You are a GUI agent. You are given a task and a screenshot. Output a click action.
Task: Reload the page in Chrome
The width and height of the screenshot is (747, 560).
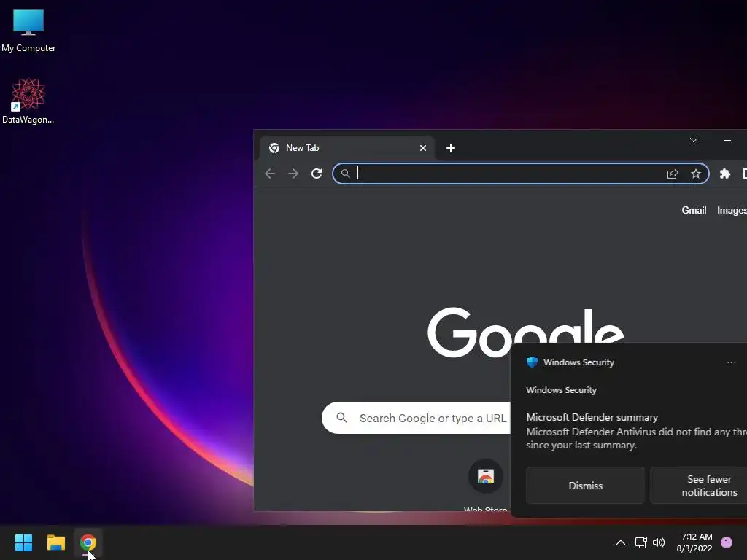317,174
